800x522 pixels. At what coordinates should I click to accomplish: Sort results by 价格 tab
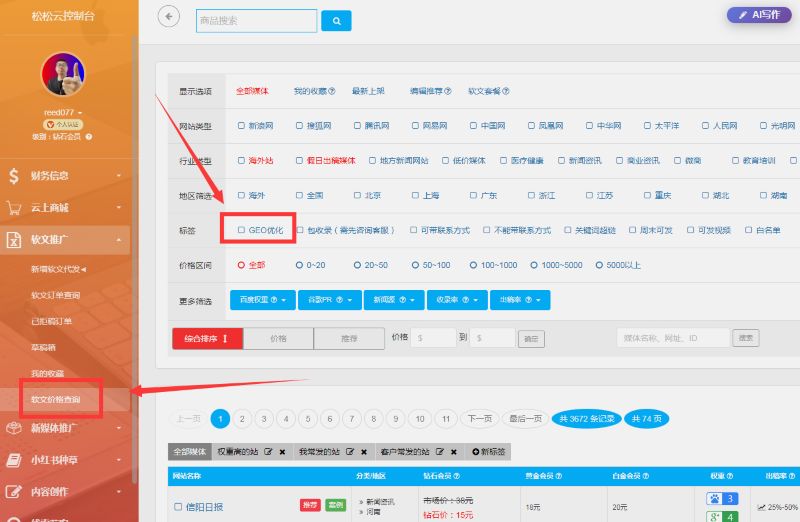[x=278, y=338]
